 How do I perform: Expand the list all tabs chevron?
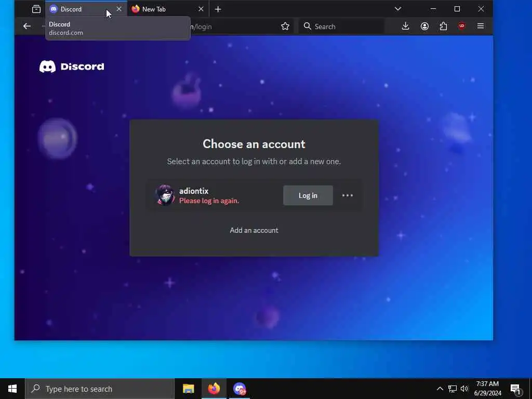coord(398,9)
